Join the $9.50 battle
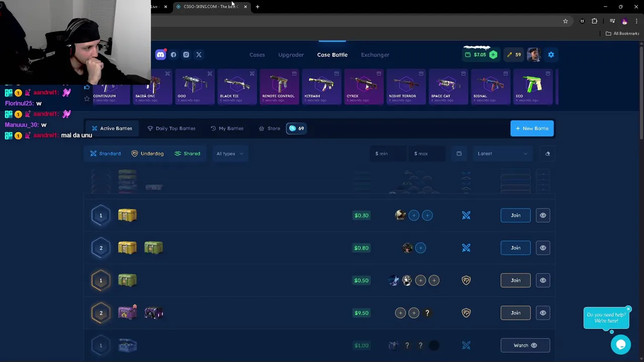The image size is (644, 362). (x=516, y=313)
